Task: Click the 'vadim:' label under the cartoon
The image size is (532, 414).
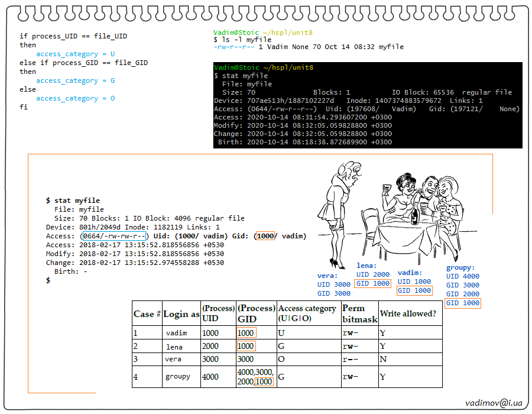Action: pyautogui.click(x=409, y=273)
